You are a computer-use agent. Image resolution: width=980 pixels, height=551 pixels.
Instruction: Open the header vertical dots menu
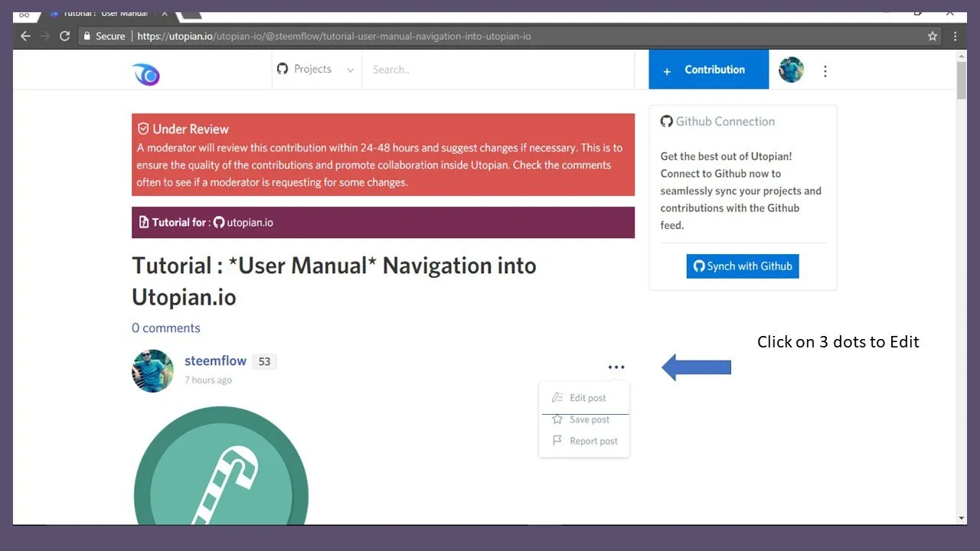pos(825,71)
